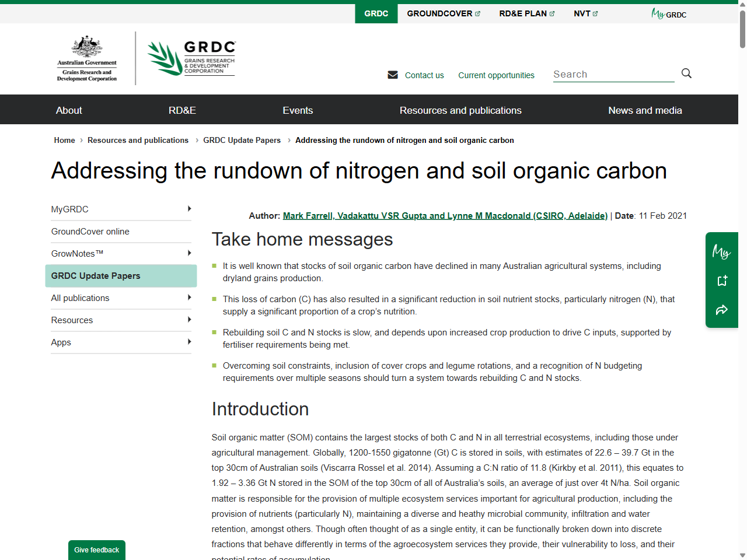Viewport: 747px width, 560px height.
Task: Expand the GrowNotes sidebar section
Action: coord(189,253)
